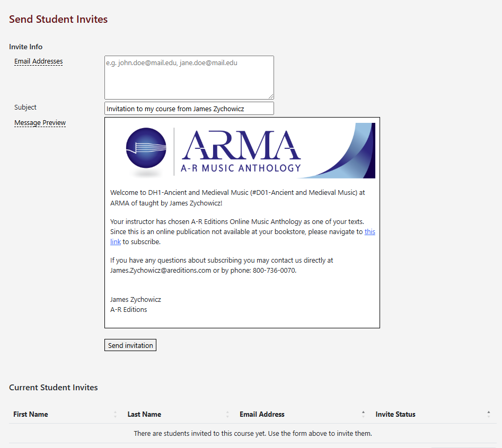The height and width of the screenshot is (448, 502).
Task: Click the Subject input field
Action: click(189, 109)
